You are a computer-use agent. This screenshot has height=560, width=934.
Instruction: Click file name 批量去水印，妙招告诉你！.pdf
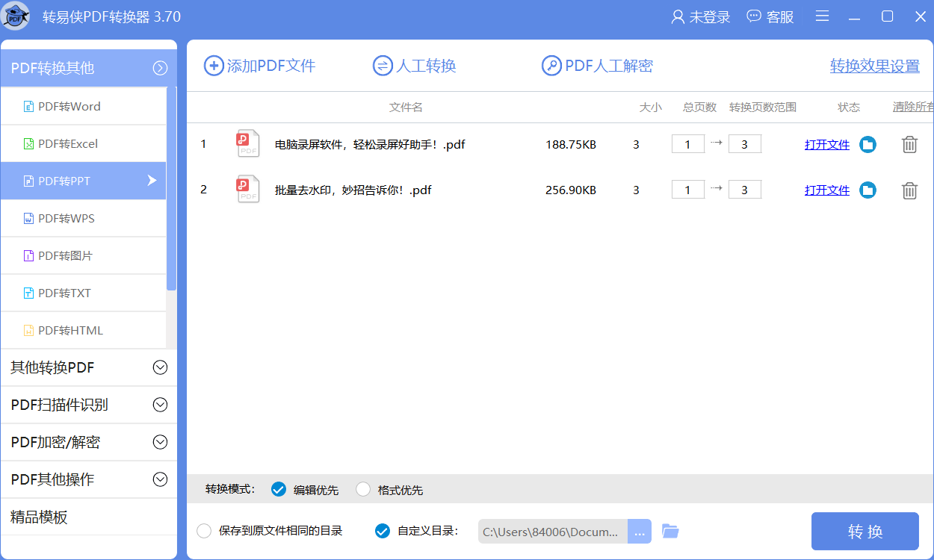click(x=353, y=190)
